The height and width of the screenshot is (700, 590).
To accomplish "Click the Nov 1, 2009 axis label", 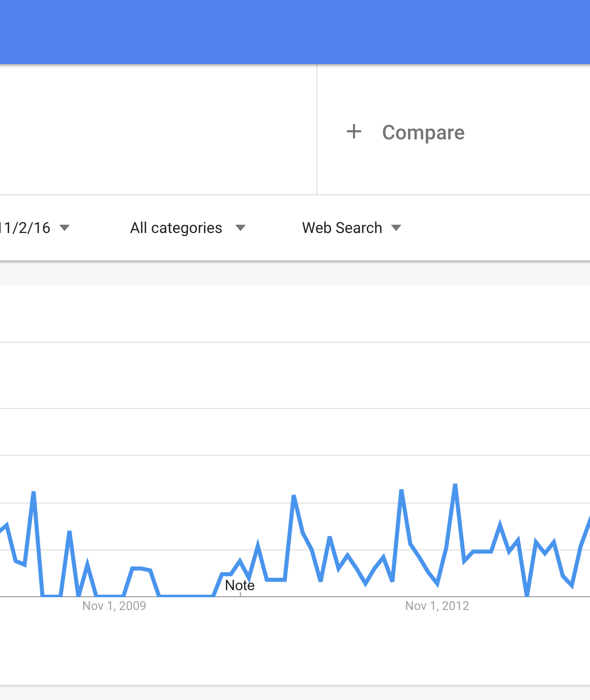I will click(x=114, y=606).
